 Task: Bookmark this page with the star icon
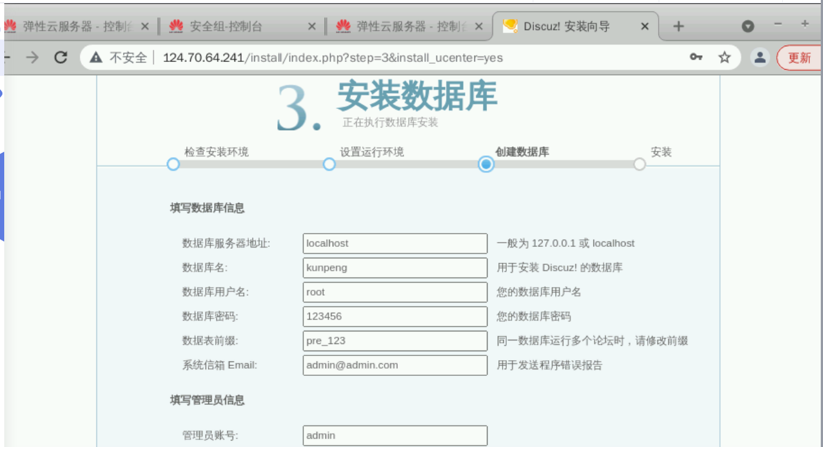[725, 58]
